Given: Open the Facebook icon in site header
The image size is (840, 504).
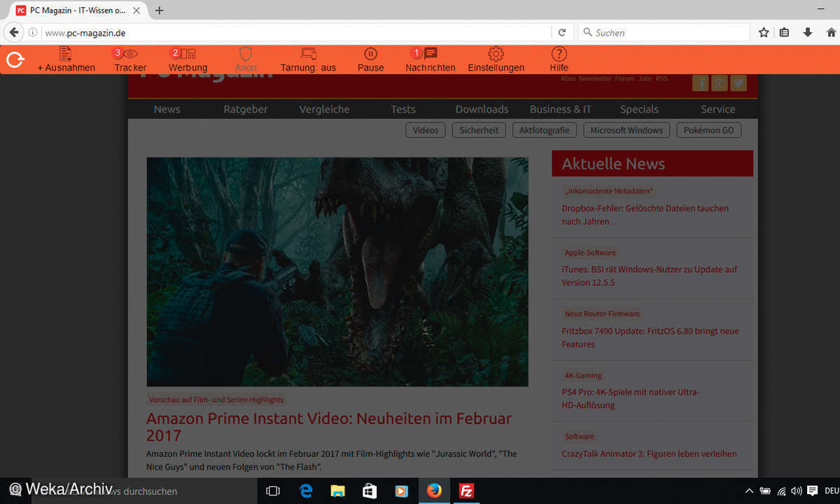Looking at the screenshot, I should coord(700,83).
